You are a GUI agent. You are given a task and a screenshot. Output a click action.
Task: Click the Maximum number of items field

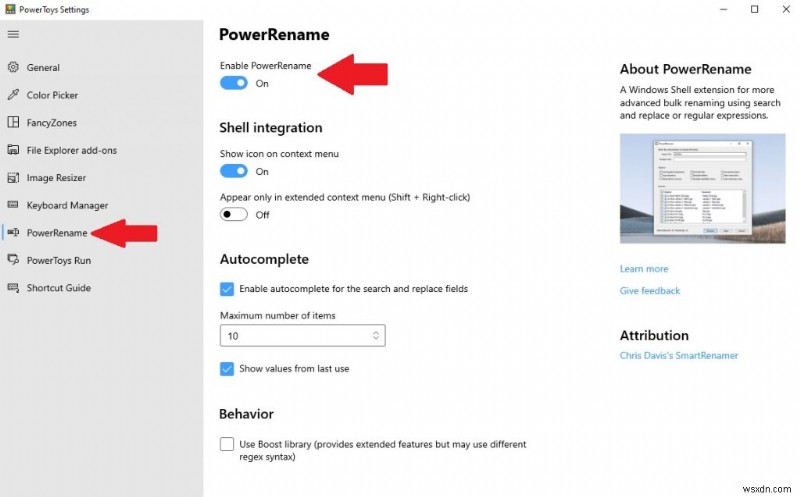[x=303, y=336]
